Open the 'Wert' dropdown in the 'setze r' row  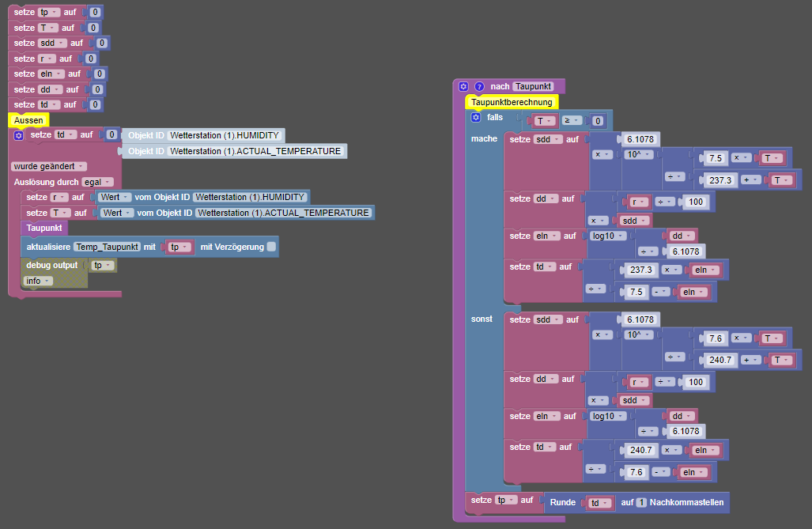pos(115,197)
